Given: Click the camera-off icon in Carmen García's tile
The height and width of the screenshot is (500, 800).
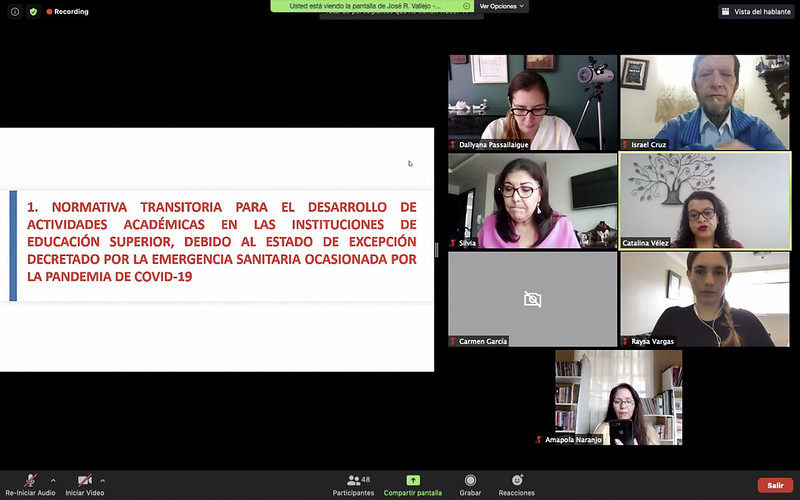Looking at the screenshot, I should point(533,299).
